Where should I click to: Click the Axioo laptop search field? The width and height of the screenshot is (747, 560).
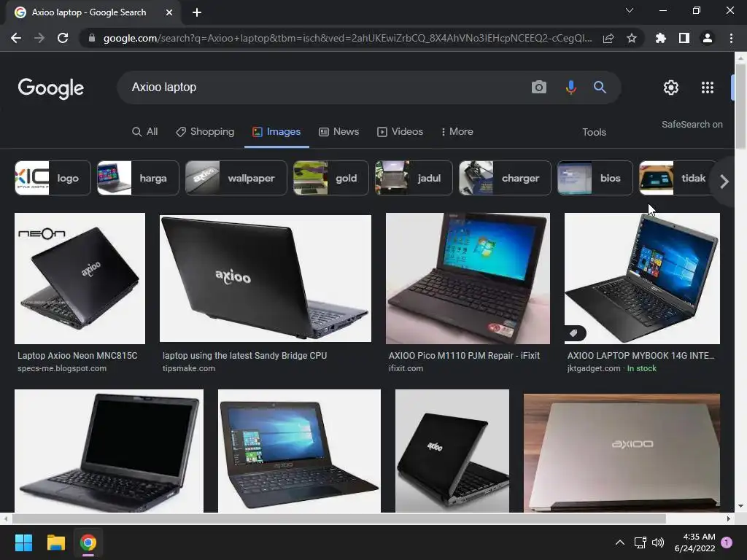pos(324,87)
